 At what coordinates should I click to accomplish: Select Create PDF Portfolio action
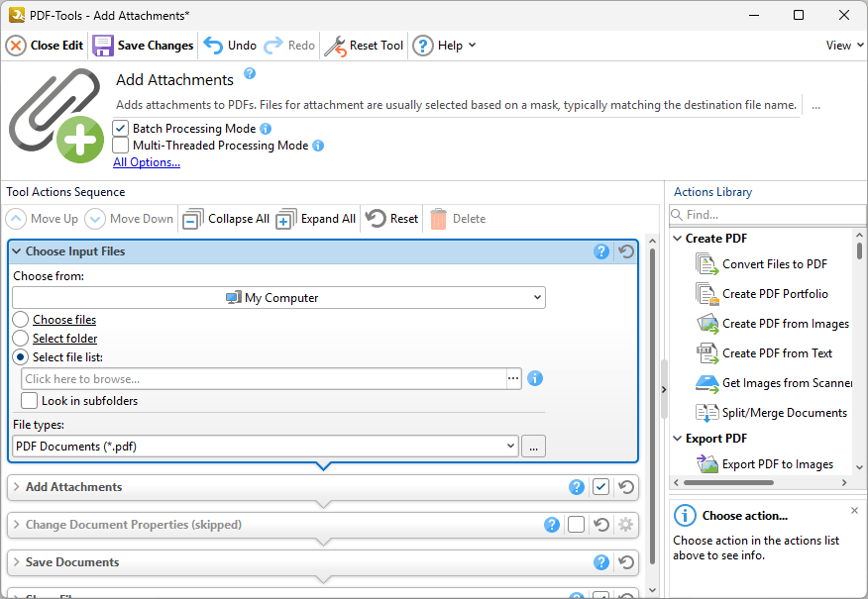coord(762,294)
